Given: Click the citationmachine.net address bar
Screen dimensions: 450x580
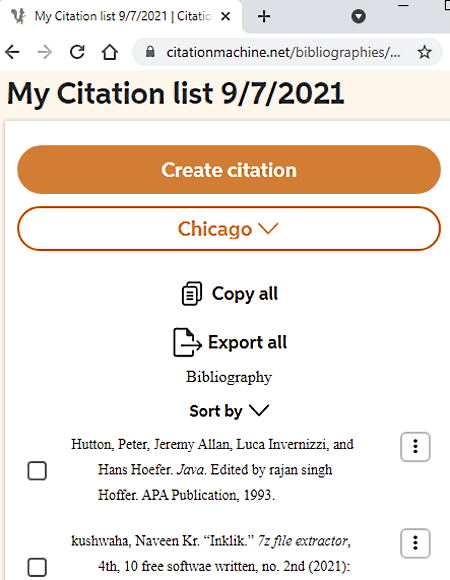Looking at the screenshot, I should [x=283, y=52].
